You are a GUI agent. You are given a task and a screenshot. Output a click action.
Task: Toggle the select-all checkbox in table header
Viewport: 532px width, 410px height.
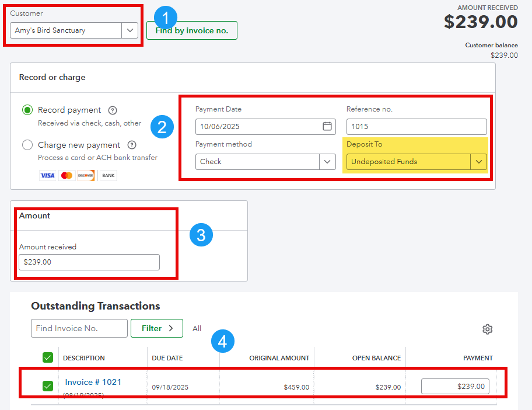tap(48, 357)
